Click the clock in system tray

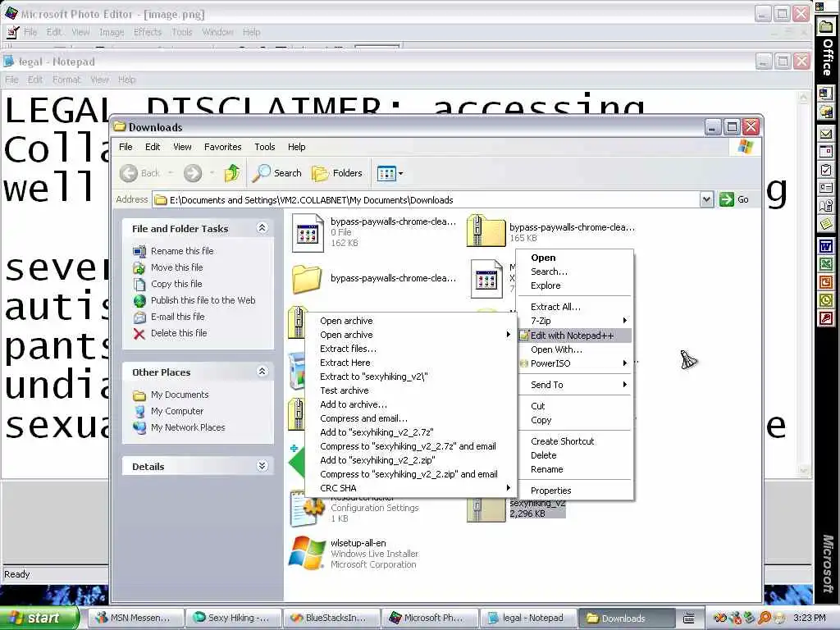[x=810, y=618]
